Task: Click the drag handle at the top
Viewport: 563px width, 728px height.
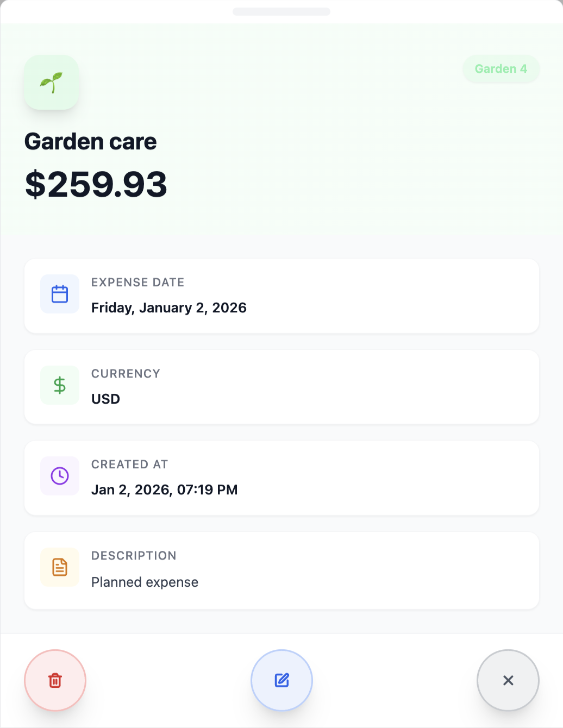Action: (x=281, y=11)
